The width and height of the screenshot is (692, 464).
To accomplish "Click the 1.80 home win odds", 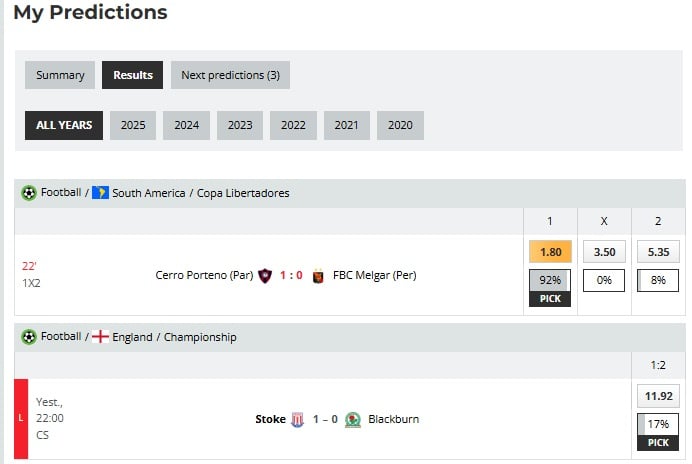I will pyautogui.click(x=550, y=253).
